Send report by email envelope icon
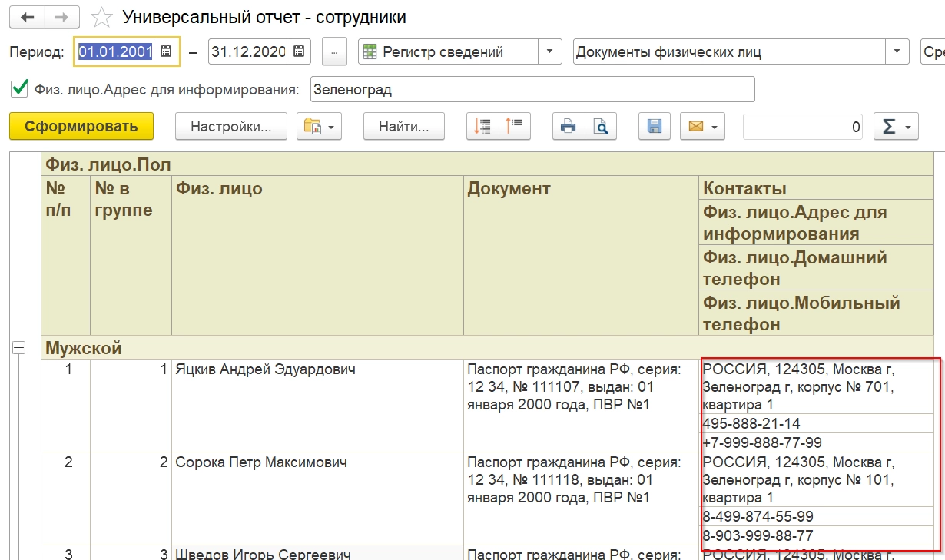The height and width of the screenshot is (560, 945). tap(702, 127)
